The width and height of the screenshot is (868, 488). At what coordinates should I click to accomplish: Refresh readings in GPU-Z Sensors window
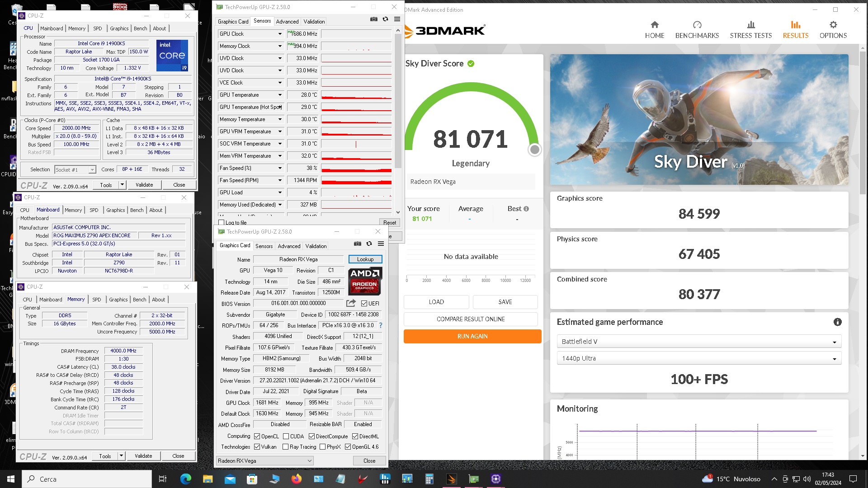(x=385, y=19)
